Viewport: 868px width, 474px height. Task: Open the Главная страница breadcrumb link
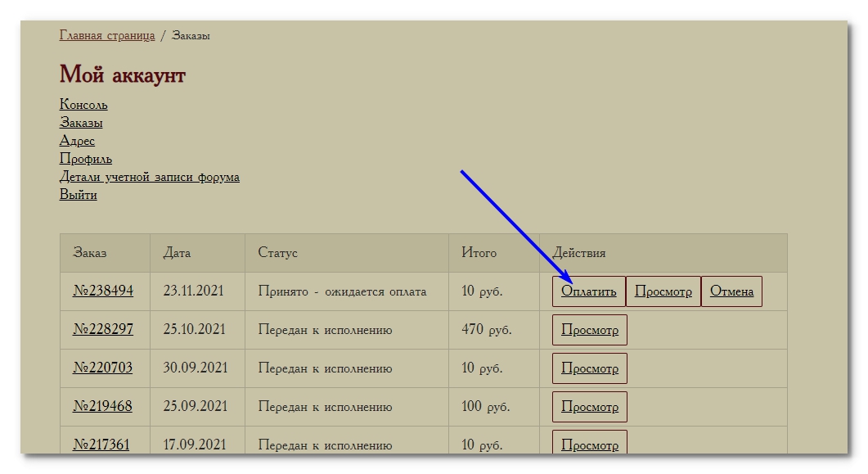tap(107, 35)
